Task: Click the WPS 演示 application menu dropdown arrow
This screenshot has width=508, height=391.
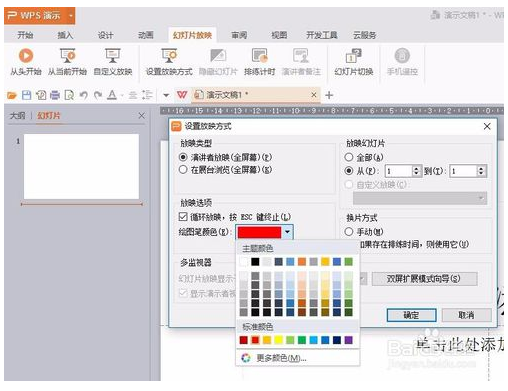Action: click(x=71, y=16)
